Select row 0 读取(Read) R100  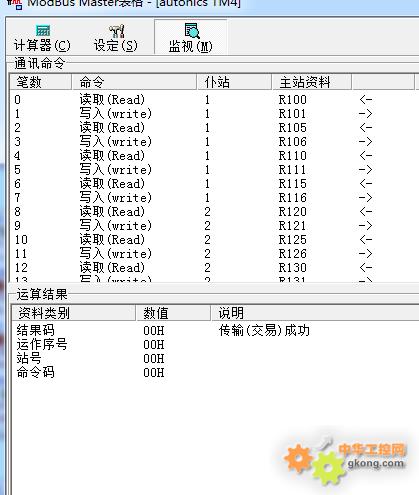point(213,100)
